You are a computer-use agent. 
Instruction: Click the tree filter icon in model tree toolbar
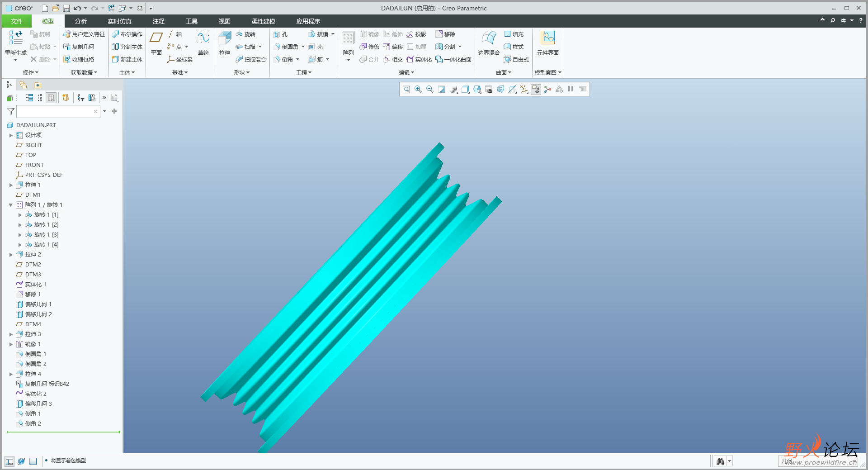click(81, 98)
